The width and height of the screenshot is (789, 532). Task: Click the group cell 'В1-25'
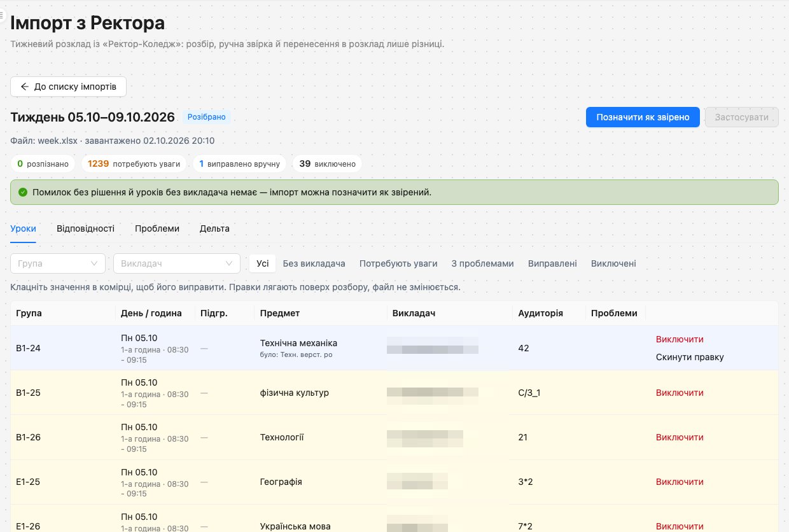coord(28,393)
